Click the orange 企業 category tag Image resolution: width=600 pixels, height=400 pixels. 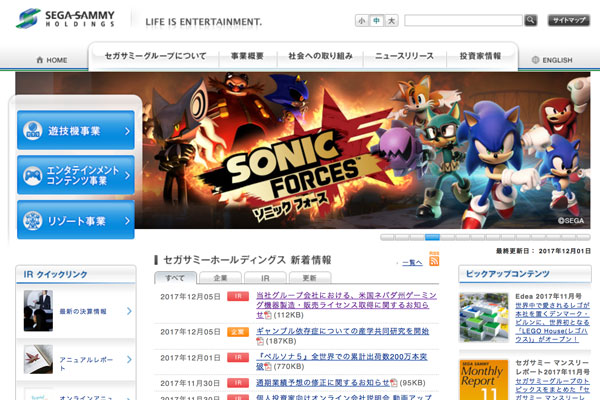click(238, 332)
